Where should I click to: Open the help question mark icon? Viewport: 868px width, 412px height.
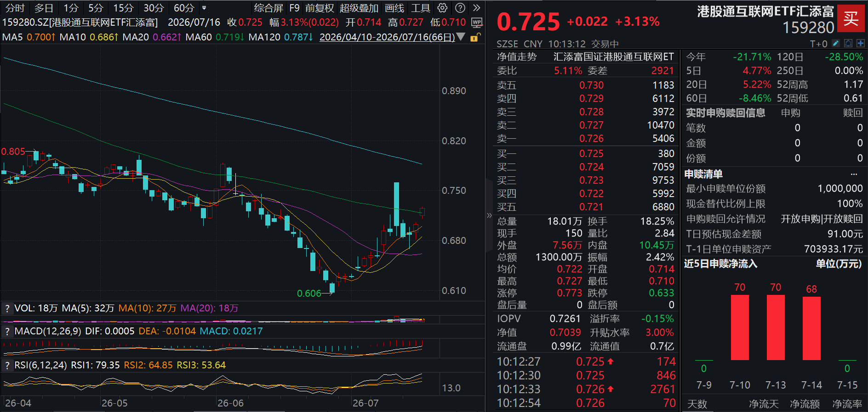(x=460, y=8)
